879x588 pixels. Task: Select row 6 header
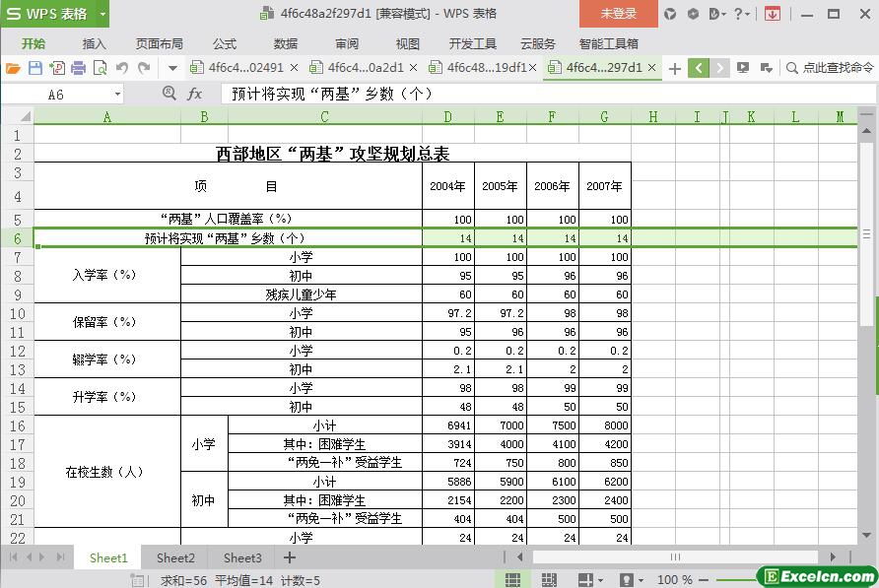point(17,238)
